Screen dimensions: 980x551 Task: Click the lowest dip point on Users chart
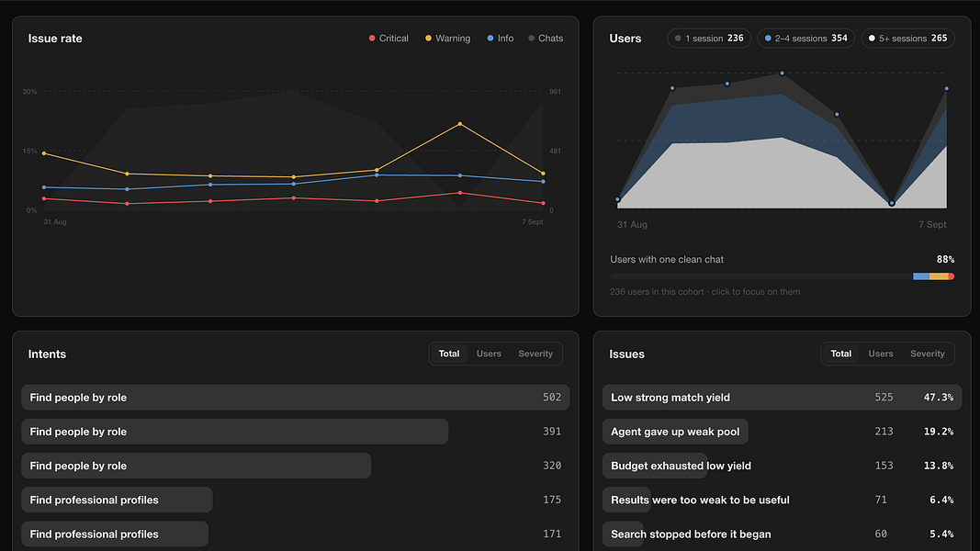pyautogui.click(x=892, y=203)
